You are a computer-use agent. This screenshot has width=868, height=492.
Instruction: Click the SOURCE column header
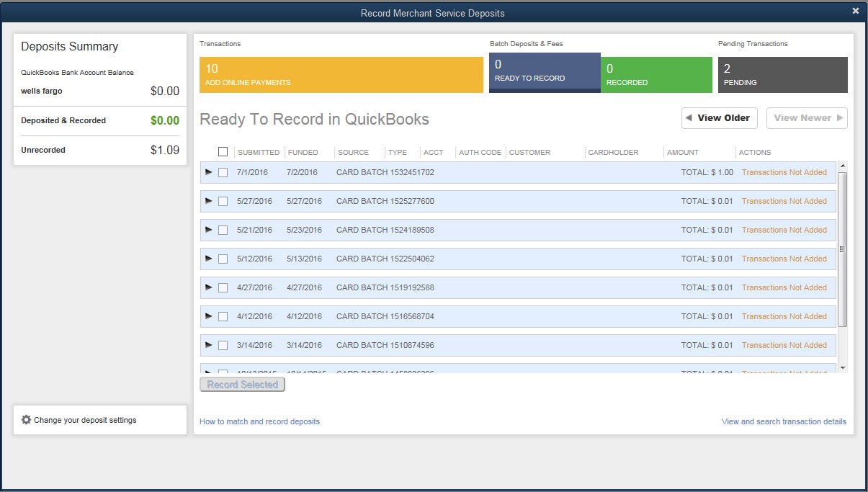353,153
